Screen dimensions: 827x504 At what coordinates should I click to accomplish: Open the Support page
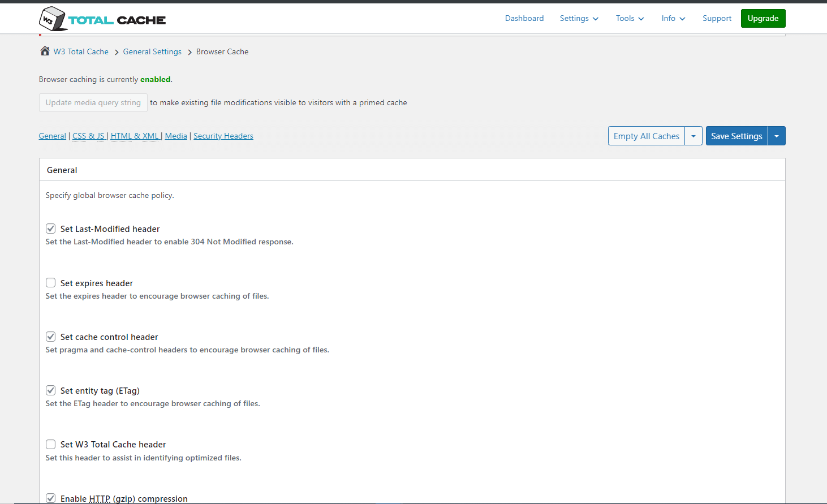click(x=717, y=18)
